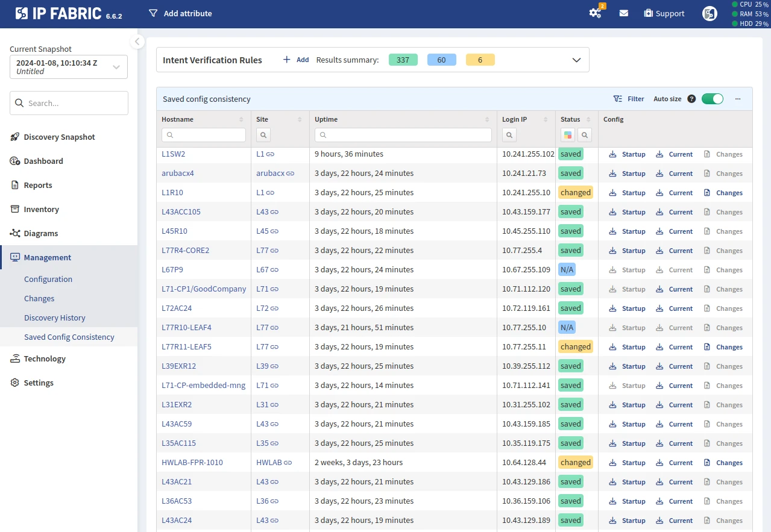The width and height of the screenshot is (771, 532).
Task: Click the settings gears icon with notification badge
Action: pyautogui.click(x=595, y=13)
